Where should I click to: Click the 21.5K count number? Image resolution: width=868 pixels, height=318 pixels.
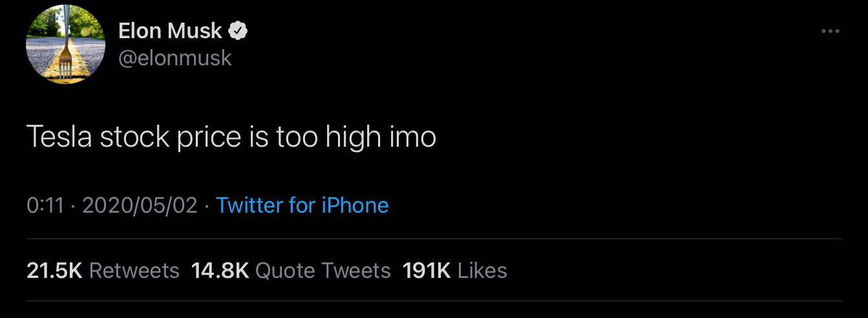pyautogui.click(x=54, y=270)
